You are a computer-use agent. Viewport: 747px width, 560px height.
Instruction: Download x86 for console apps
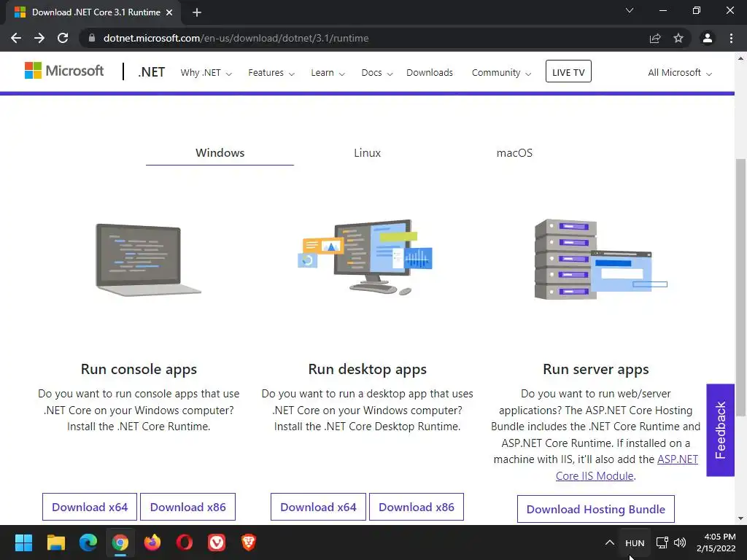point(187,507)
